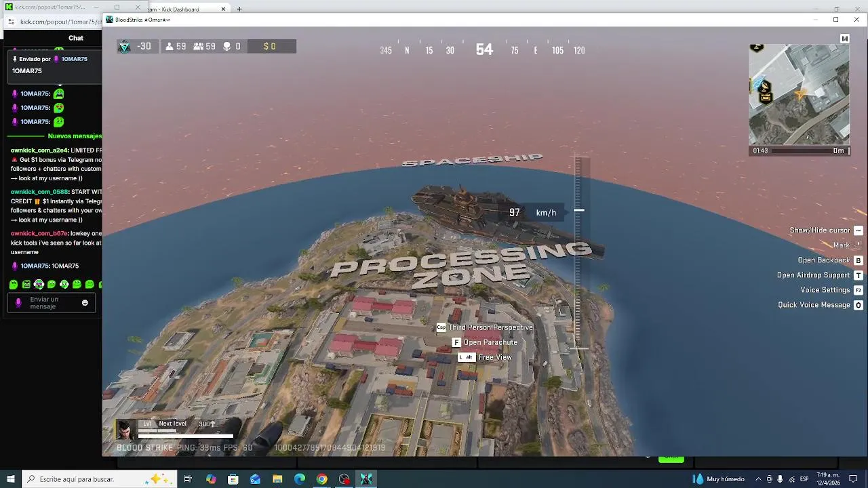Open Microsoft Edge from taskbar
The width and height of the screenshot is (868, 488).
[x=300, y=479]
